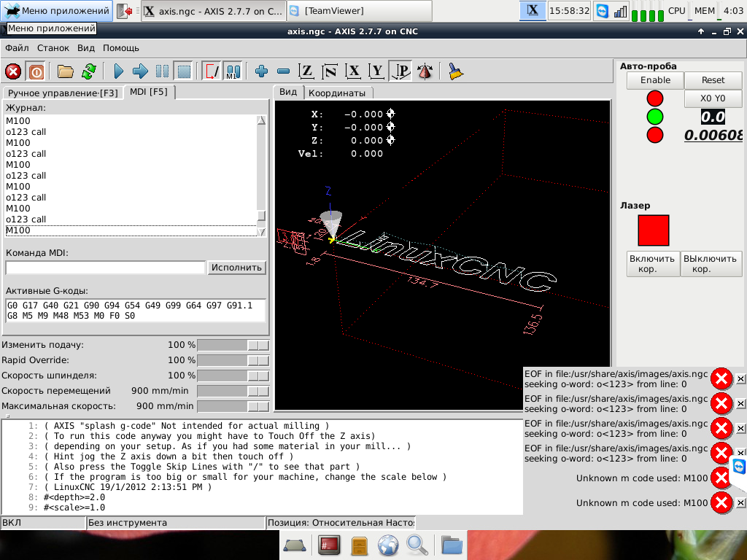
Task: Switch to X side view
Action: [x=353, y=72]
